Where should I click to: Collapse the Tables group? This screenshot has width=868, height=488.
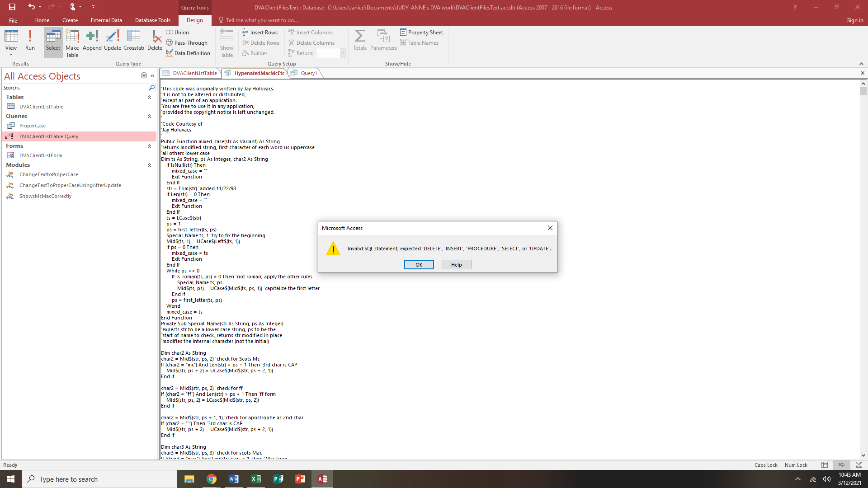coord(149,97)
